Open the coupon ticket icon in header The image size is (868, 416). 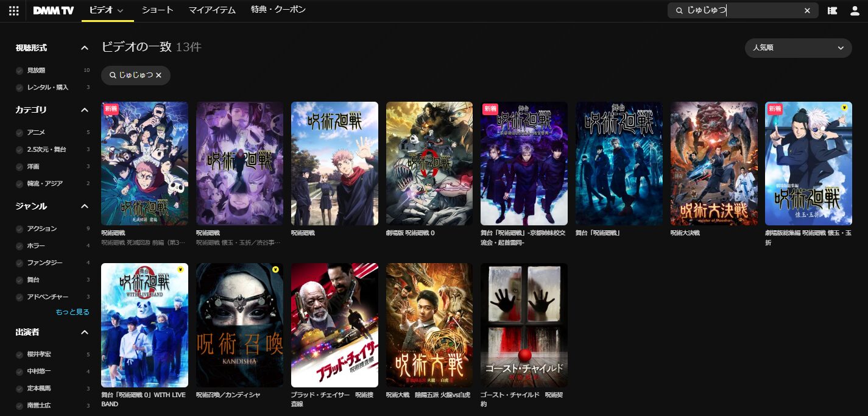[833, 10]
